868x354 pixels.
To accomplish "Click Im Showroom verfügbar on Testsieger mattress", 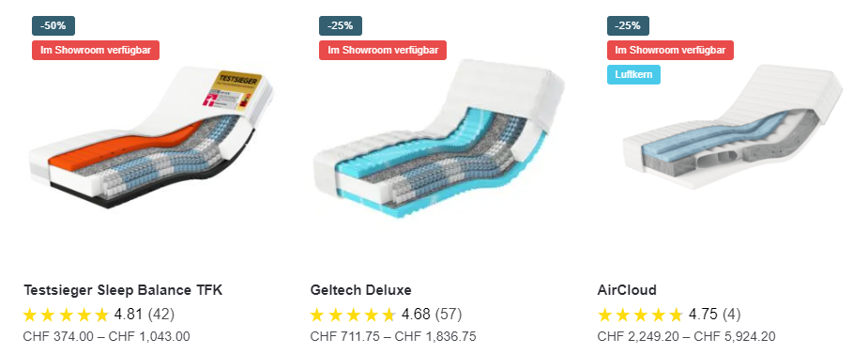I will point(96,51).
